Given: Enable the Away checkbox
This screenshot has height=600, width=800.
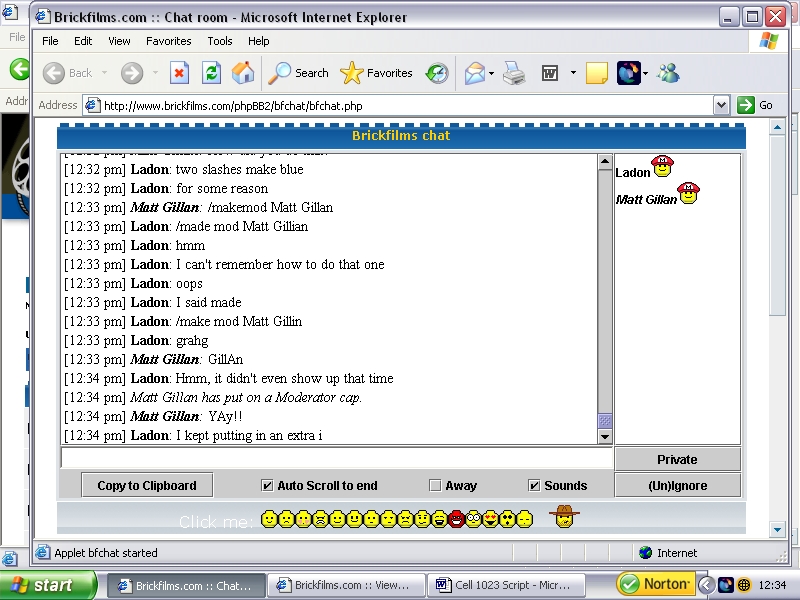Looking at the screenshot, I should (x=435, y=485).
